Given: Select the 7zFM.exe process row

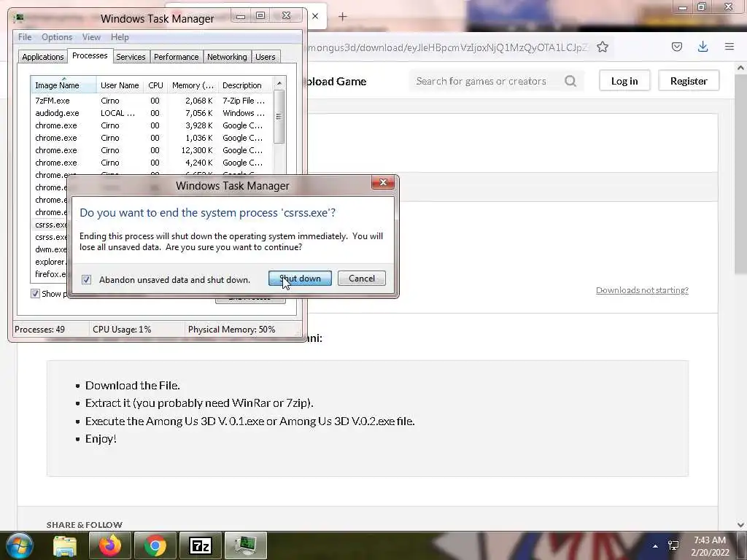Looking at the screenshot, I should click(152, 101).
